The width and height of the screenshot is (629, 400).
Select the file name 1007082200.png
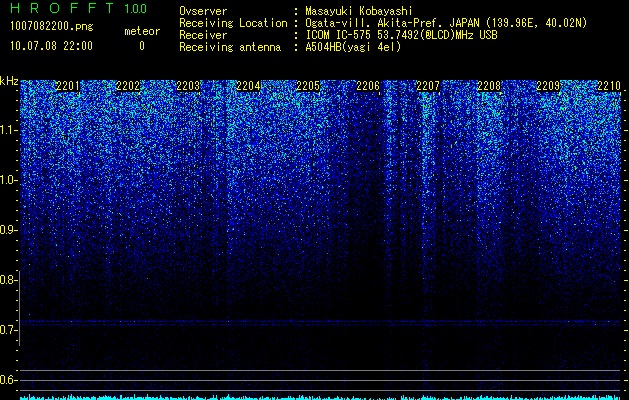[52, 27]
